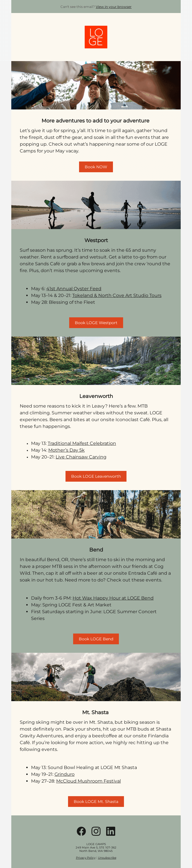Click the surfers beach photo

pyautogui.click(x=96, y=205)
